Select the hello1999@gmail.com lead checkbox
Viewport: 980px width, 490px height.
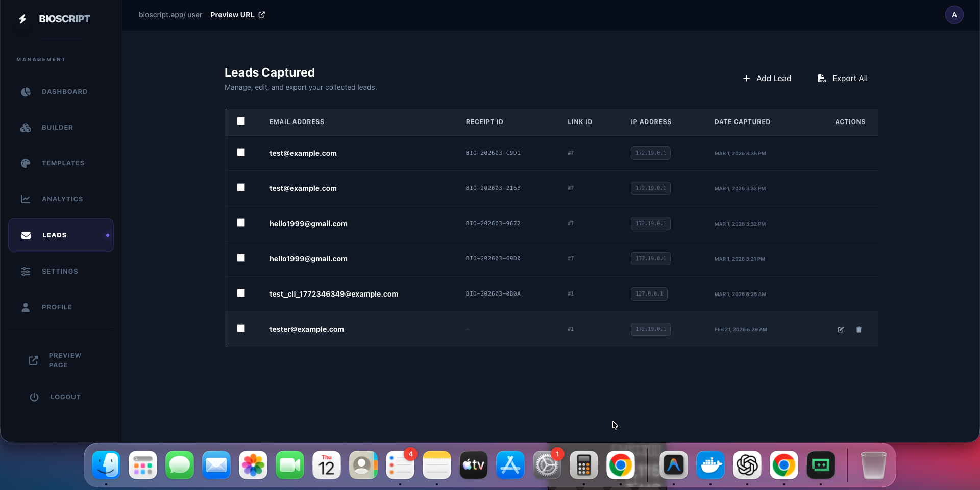[x=241, y=223]
